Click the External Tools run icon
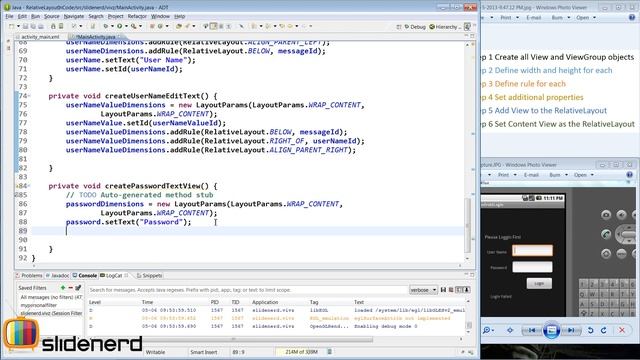 (x=133, y=27)
